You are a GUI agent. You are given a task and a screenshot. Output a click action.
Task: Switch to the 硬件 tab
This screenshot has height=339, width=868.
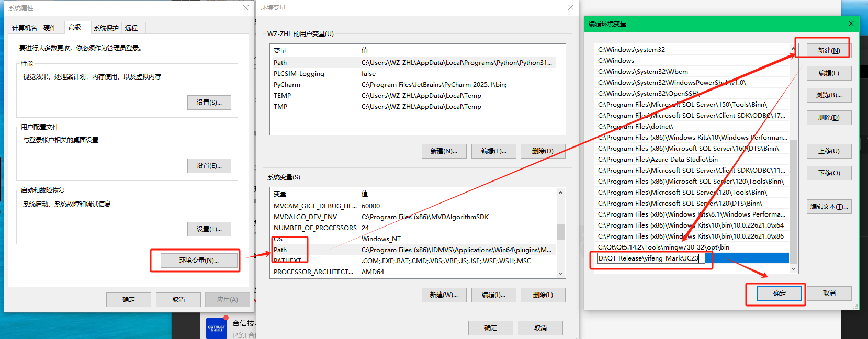click(50, 28)
